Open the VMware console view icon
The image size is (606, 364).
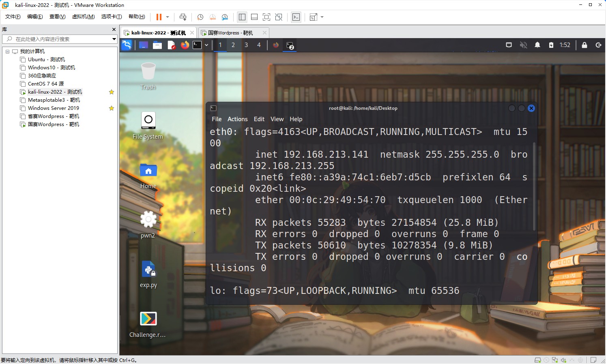pos(296,17)
